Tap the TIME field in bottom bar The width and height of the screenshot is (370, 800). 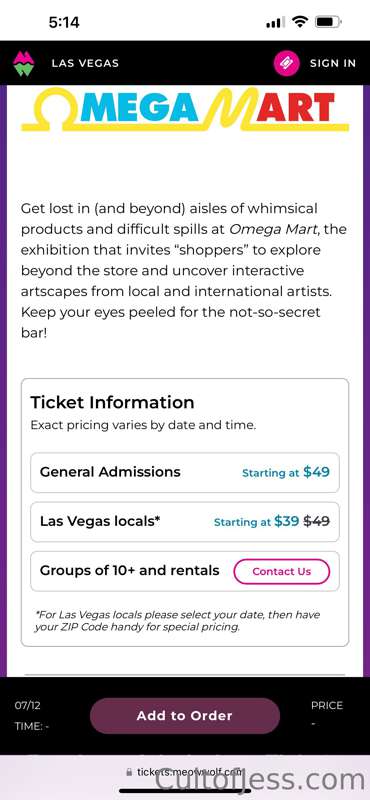[32, 727]
